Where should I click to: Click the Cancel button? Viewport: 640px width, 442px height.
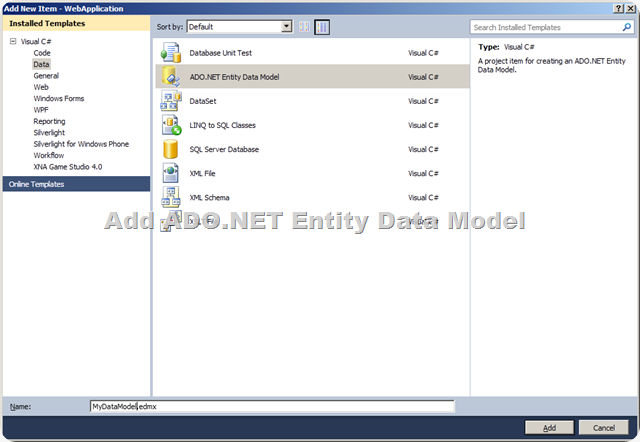coord(604,428)
